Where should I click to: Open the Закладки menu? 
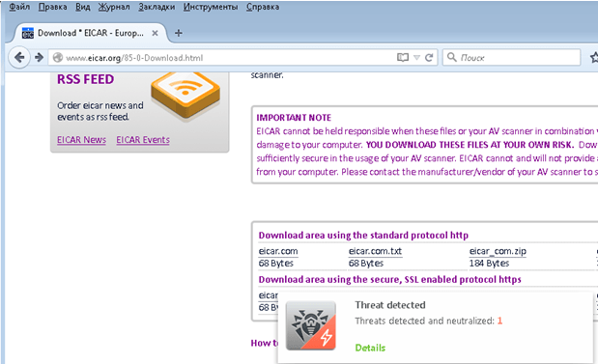click(157, 7)
